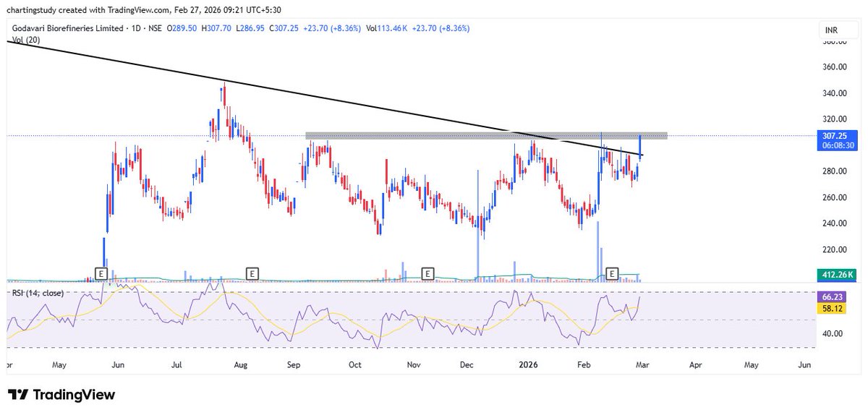The image size is (868, 415).
Task: Click the 2026 label on time axis
Action: [x=528, y=366]
